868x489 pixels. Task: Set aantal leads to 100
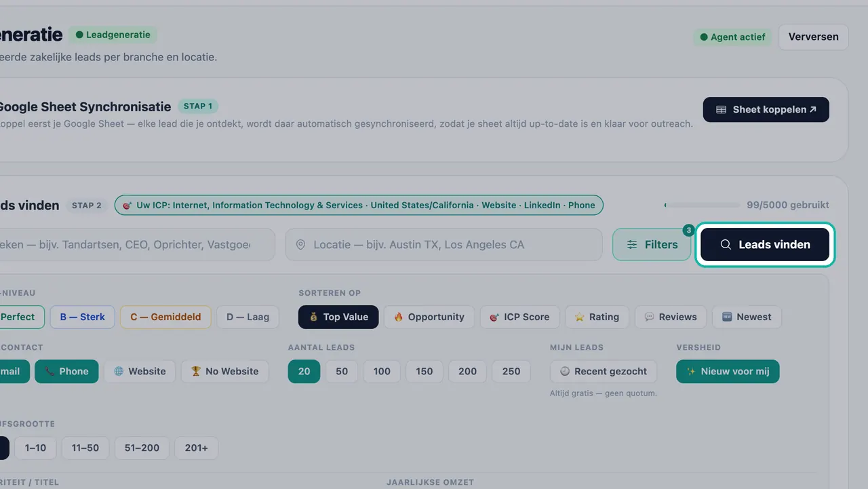point(382,371)
